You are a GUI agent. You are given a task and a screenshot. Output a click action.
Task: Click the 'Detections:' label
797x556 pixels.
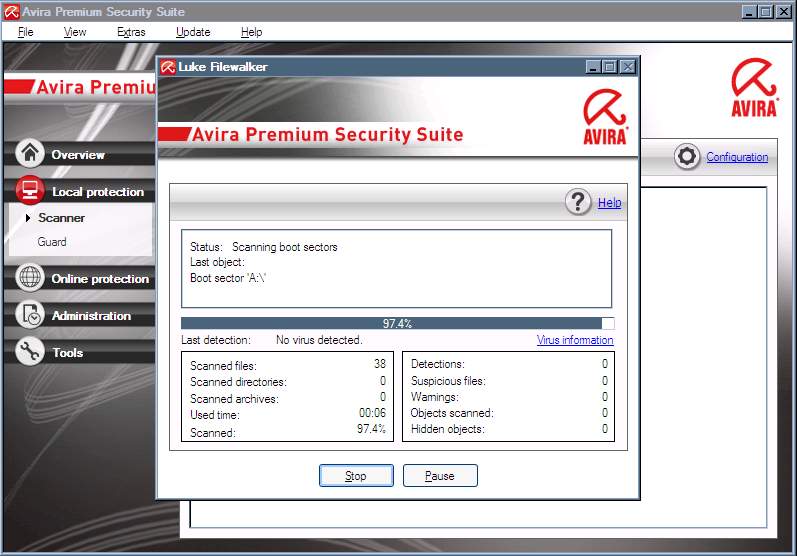(x=438, y=364)
